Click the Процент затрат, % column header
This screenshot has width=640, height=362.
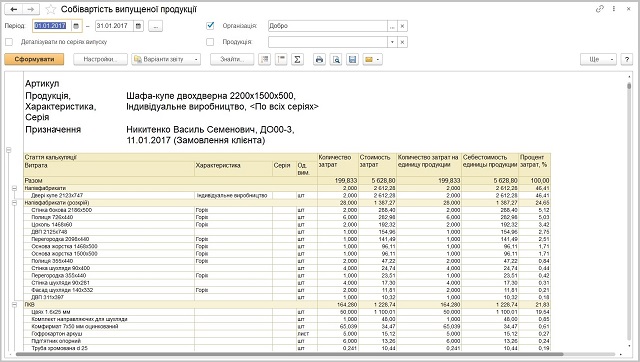[x=535, y=165]
